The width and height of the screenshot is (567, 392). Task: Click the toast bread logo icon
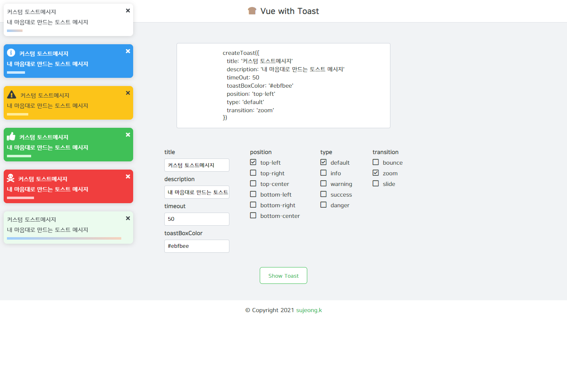252,11
